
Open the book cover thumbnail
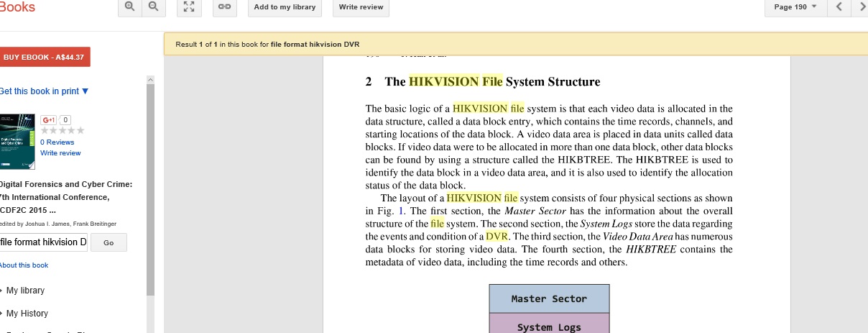coord(17,142)
